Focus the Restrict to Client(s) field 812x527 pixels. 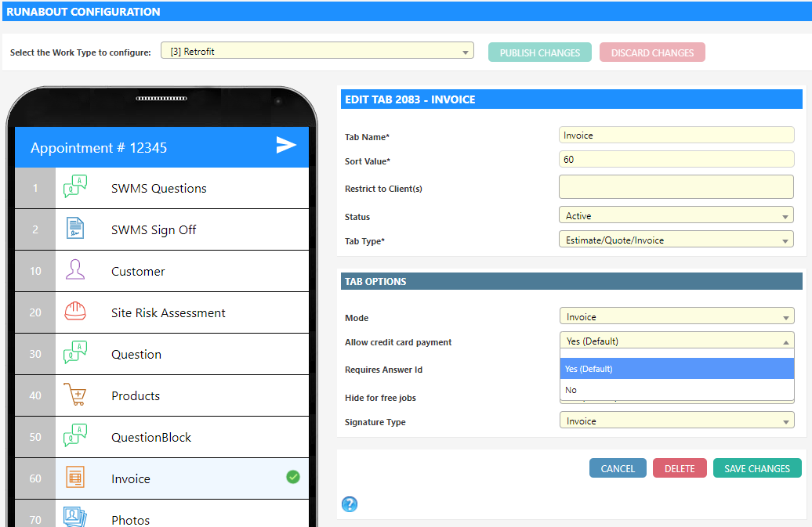(x=676, y=187)
